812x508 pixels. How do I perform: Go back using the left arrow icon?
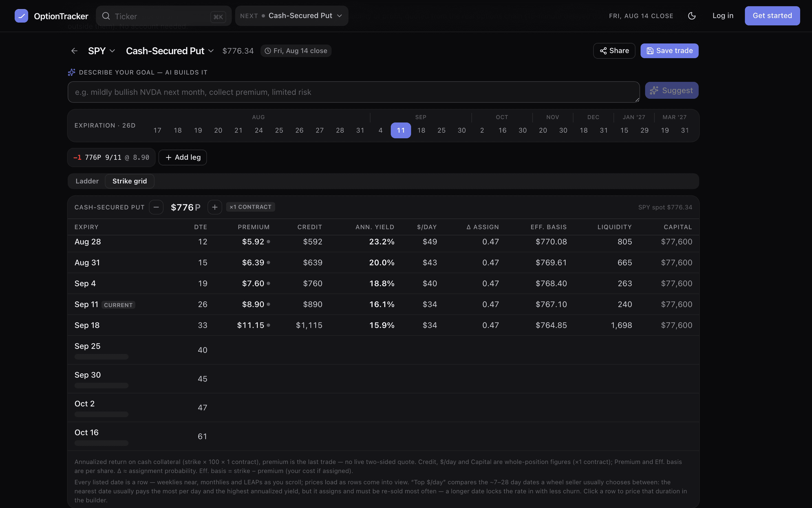click(74, 51)
